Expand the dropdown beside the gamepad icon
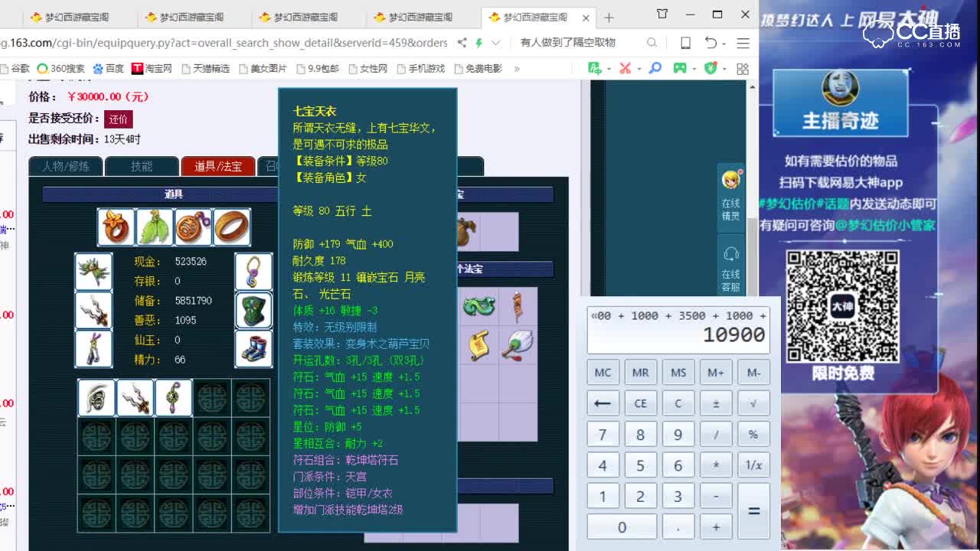980x551 pixels. pos(693,69)
